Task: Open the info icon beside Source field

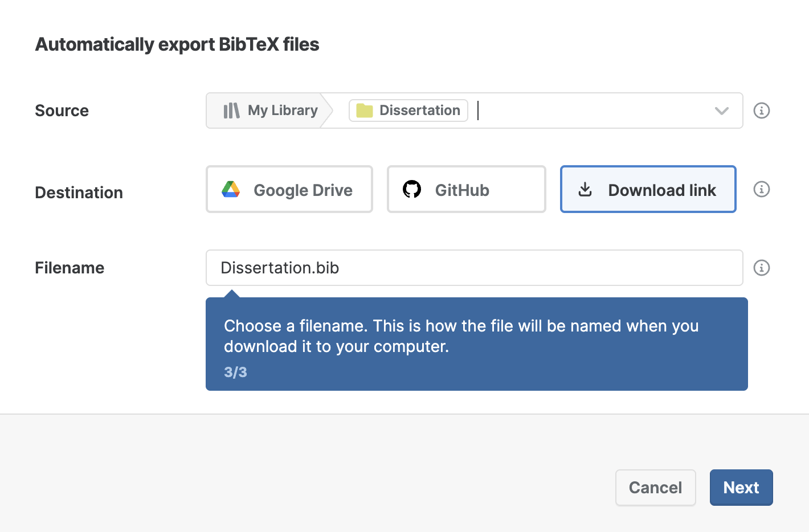Action: pos(761,111)
